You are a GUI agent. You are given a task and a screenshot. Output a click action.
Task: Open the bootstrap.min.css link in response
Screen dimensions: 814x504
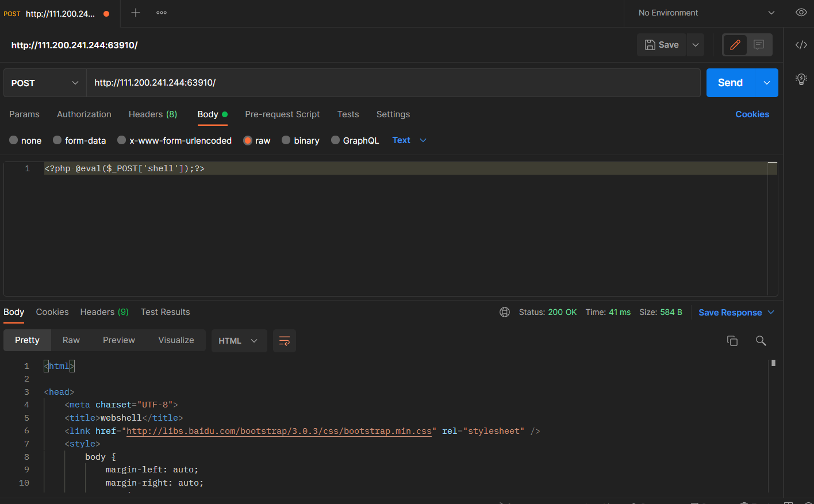tap(279, 431)
